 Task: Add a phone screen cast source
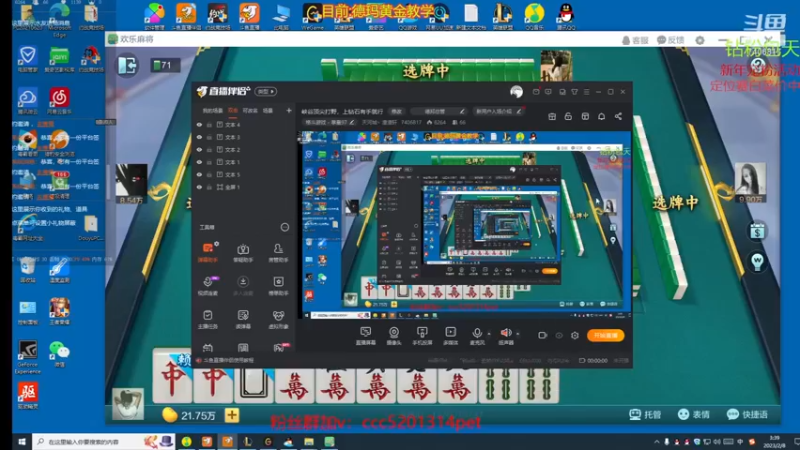422,336
